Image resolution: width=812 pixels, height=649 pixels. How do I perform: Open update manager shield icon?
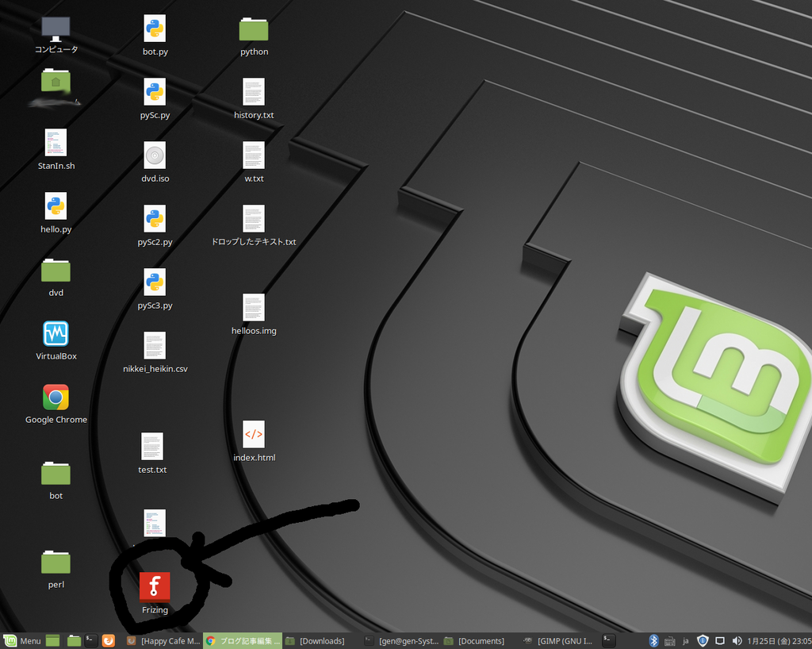703,641
